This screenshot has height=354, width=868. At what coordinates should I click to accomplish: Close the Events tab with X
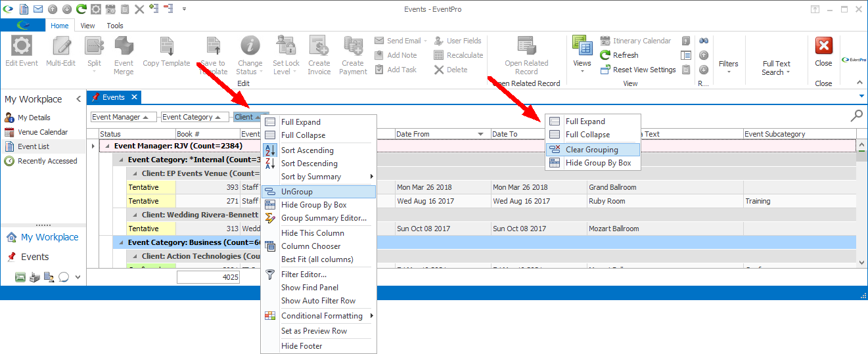133,97
